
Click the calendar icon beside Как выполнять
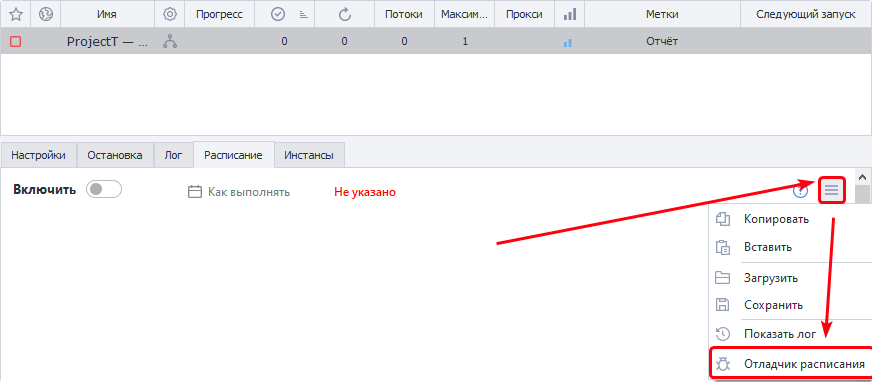194,192
